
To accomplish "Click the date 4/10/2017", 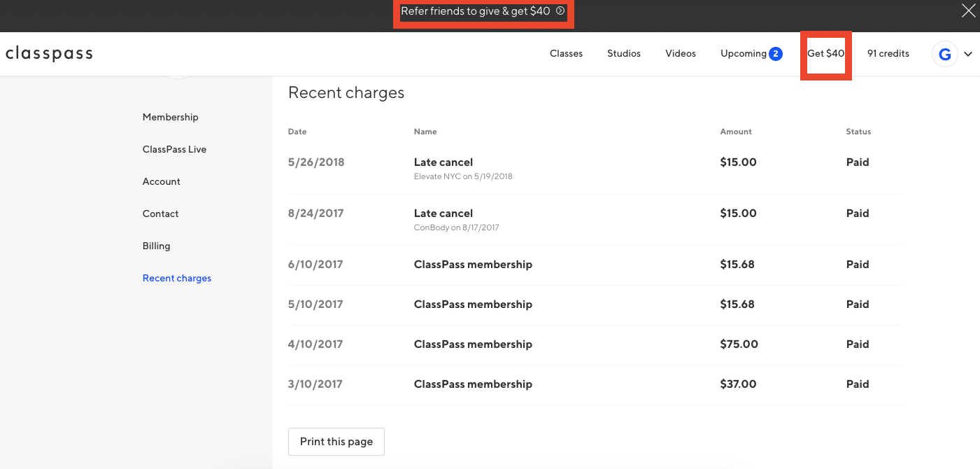I will click(315, 344).
